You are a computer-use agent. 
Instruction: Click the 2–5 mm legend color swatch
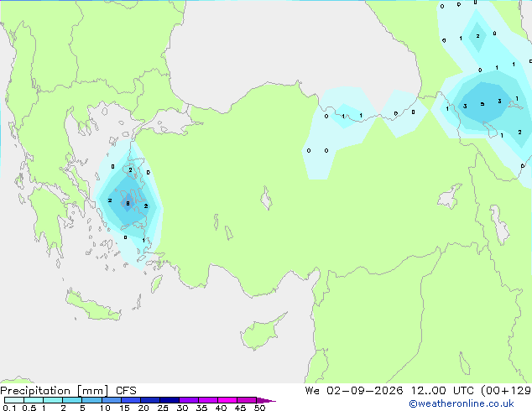coord(72,400)
